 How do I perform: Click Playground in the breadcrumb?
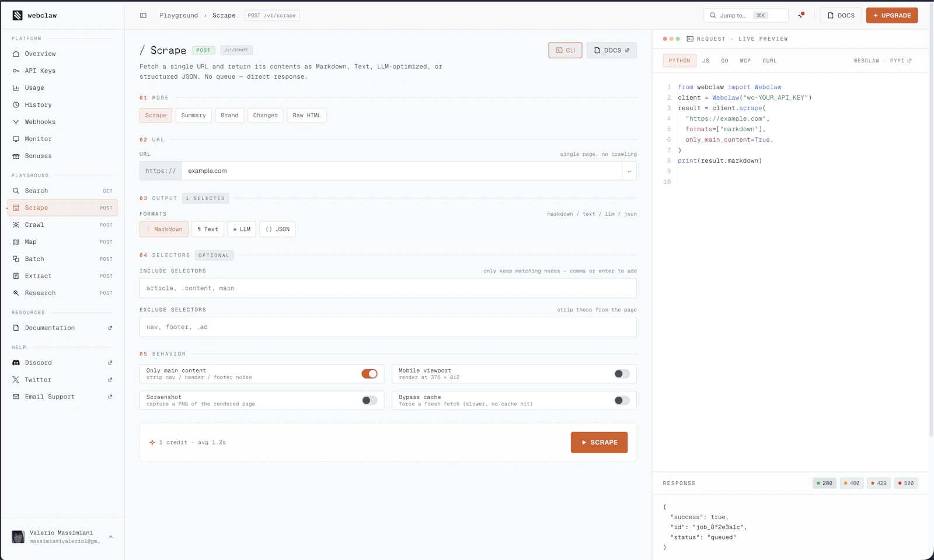tap(179, 16)
